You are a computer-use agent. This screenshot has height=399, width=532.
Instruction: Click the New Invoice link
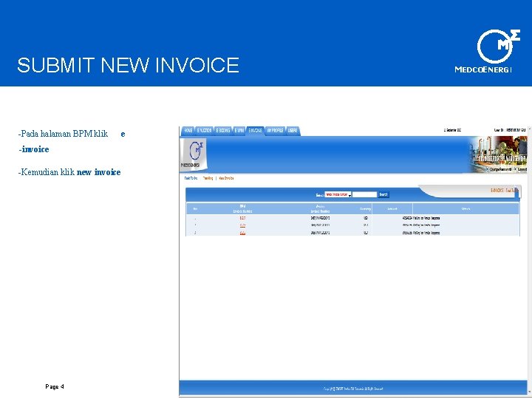coord(226,178)
